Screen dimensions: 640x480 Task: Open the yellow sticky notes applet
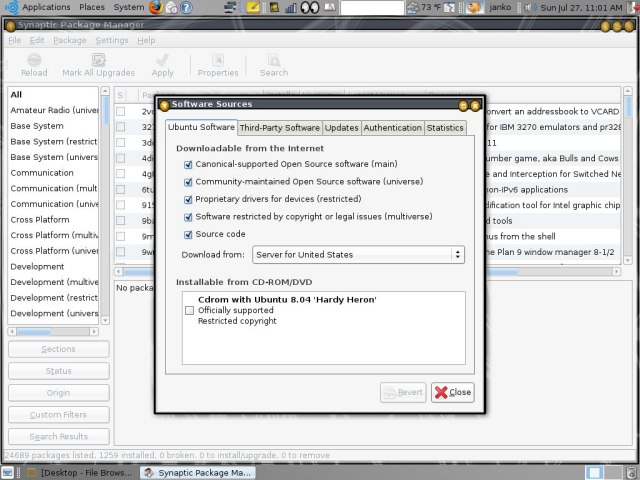coord(253,7)
